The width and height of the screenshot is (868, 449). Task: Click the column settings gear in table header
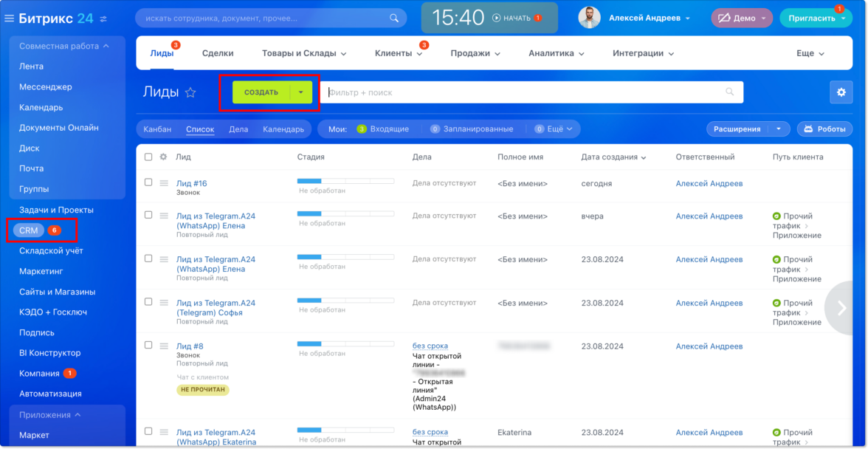(x=164, y=157)
